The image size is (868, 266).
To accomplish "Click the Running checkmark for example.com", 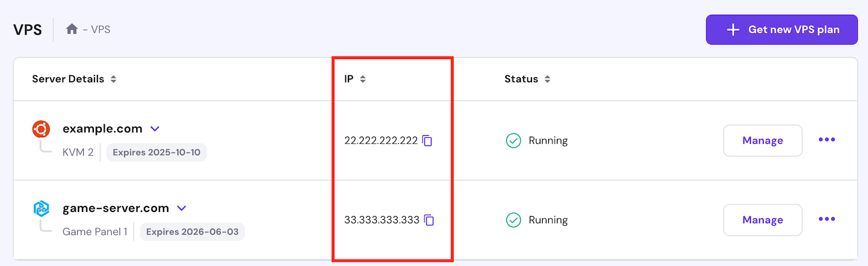I will point(513,141).
